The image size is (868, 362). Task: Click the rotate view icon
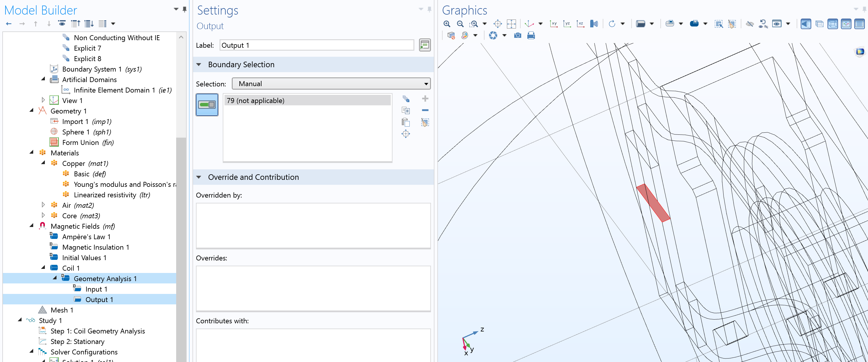pos(612,24)
